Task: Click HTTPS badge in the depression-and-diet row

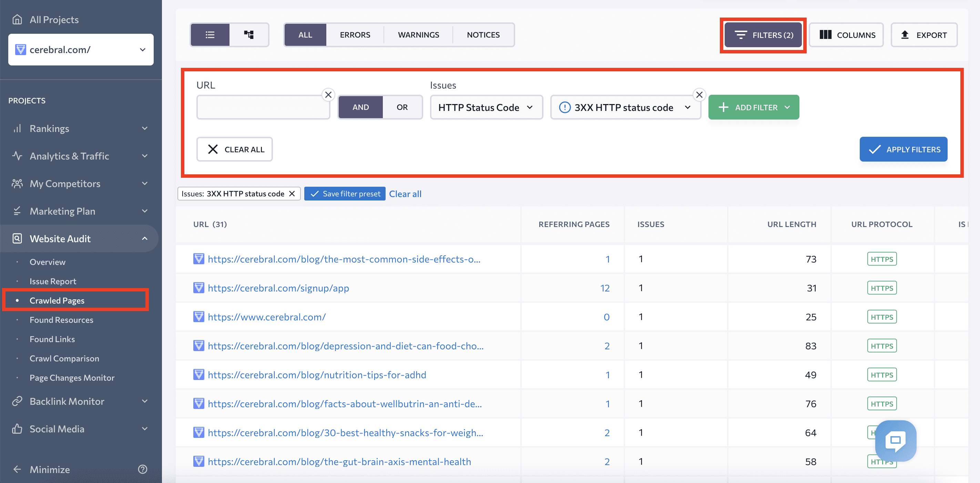Action: click(x=882, y=346)
